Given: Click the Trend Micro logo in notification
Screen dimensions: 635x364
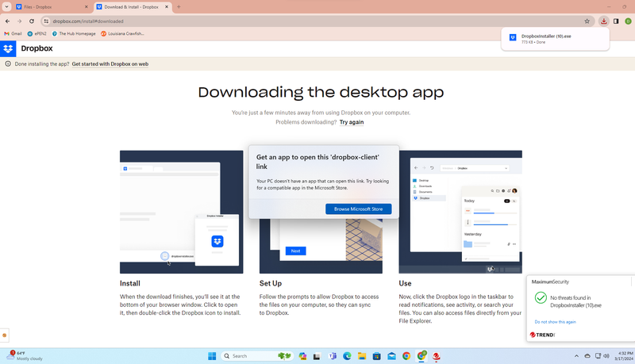Looking at the screenshot, I should pyautogui.click(x=543, y=335).
